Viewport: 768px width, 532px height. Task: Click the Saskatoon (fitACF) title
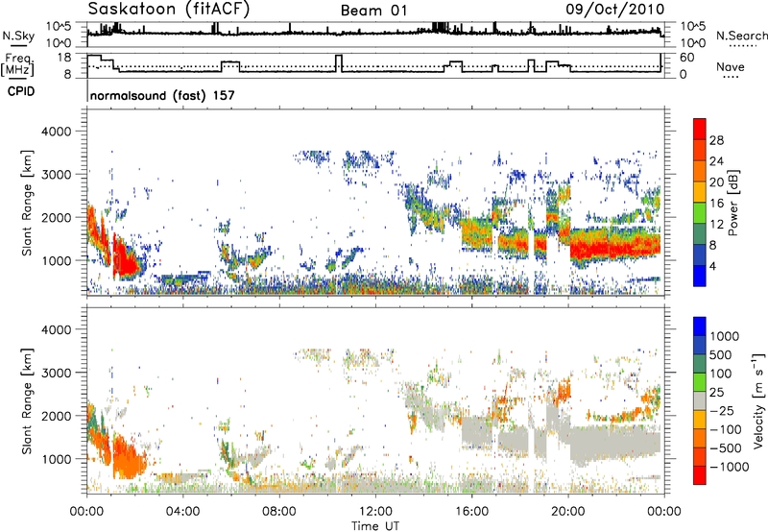[x=169, y=10]
